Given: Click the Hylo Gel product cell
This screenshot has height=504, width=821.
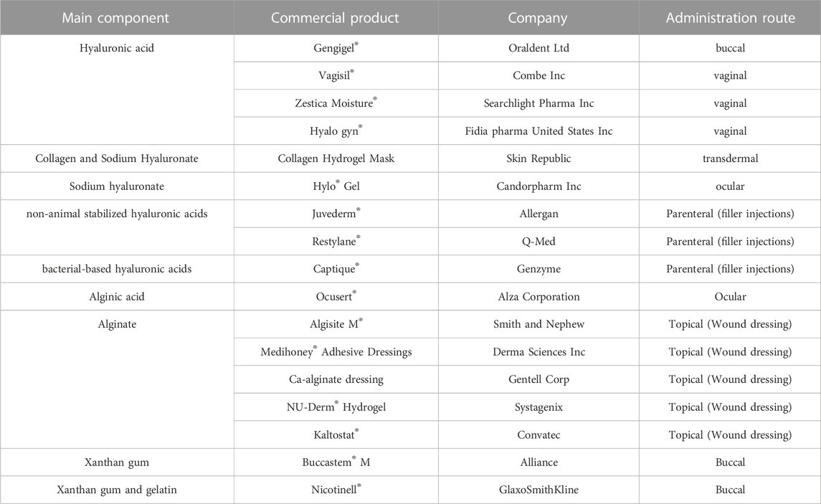Looking at the screenshot, I should point(336,186).
